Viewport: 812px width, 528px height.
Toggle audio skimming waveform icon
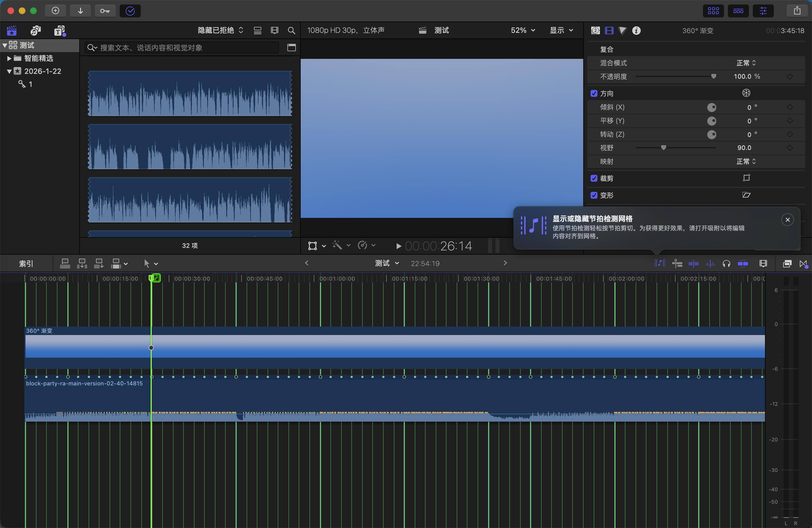(710, 263)
